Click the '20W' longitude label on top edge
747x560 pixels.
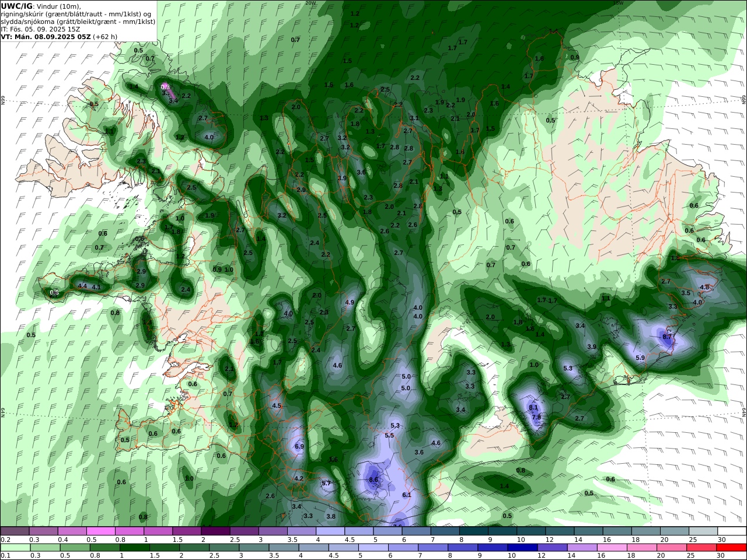310,3
